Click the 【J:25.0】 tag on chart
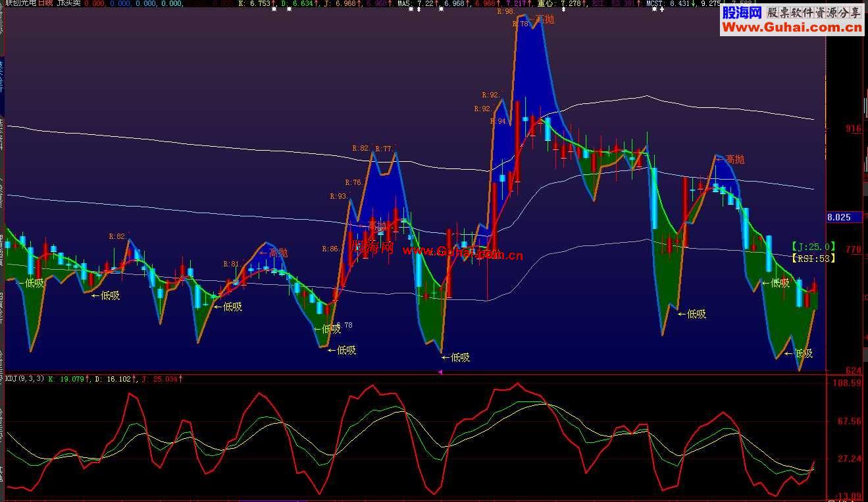The height and width of the screenshot is (502, 868). 813,247
